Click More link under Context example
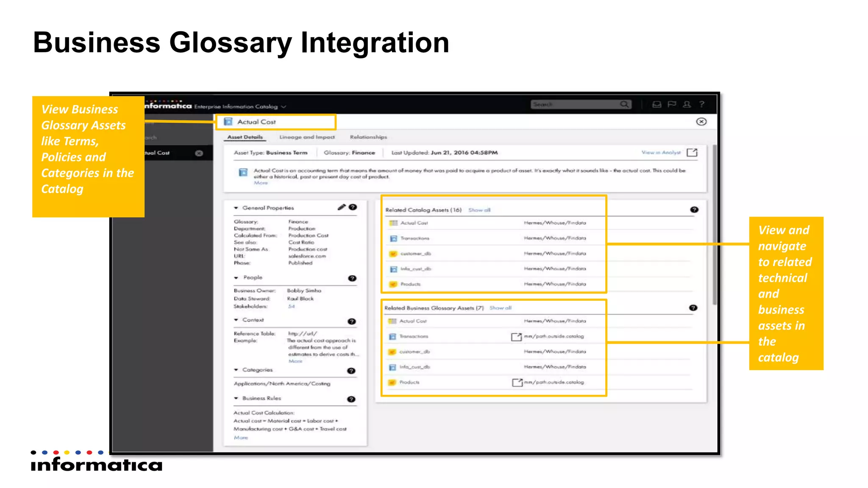The height and width of the screenshot is (488, 868). tap(295, 361)
